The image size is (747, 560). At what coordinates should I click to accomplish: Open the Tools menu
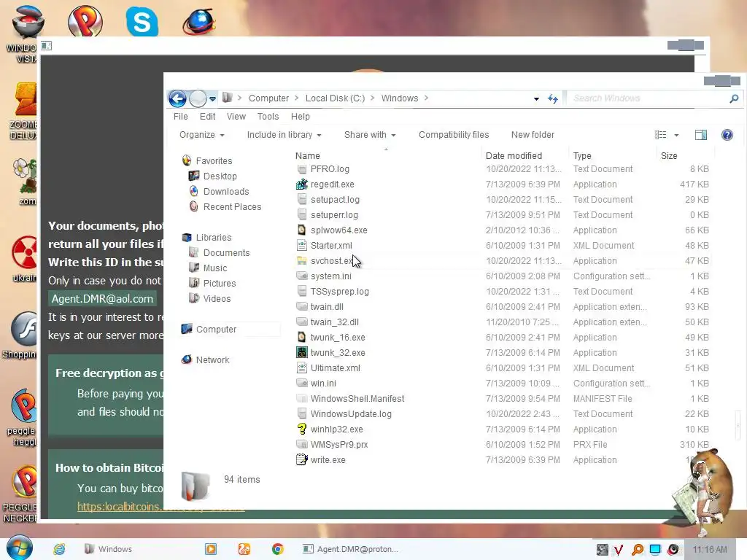(268, 117)
